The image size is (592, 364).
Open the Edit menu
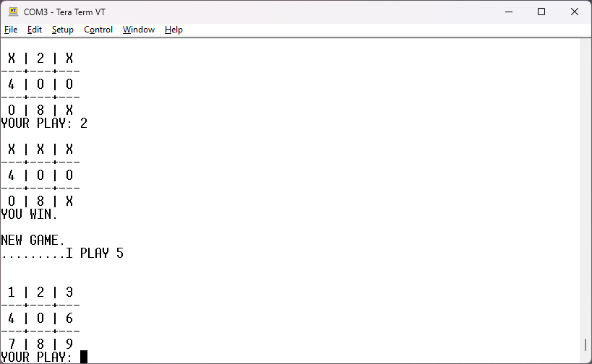[35, 30]
